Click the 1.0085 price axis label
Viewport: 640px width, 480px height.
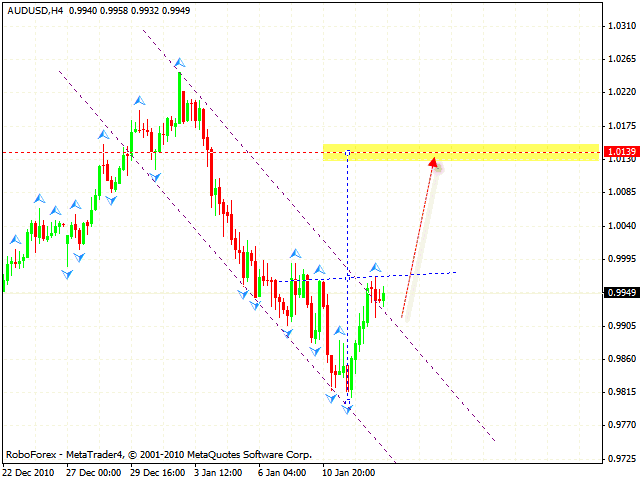click(622, 192)
